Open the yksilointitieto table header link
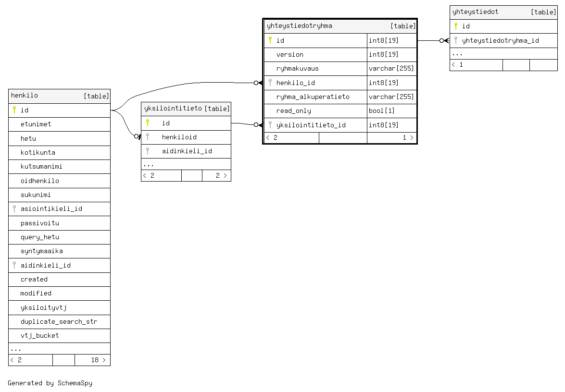The width and height of the screenshot is (565, 392). click(x=173, y=109)
